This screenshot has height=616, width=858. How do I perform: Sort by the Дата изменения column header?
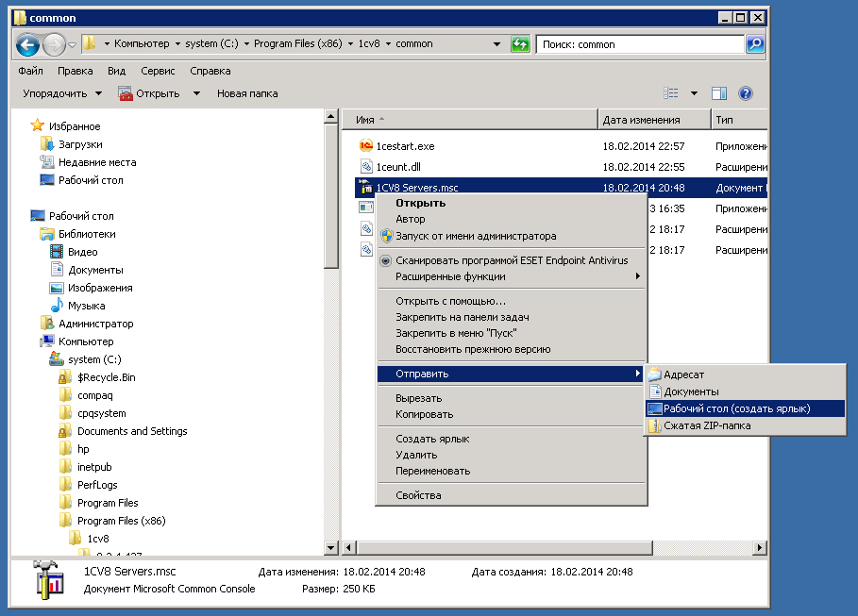(x=654, y=120)
